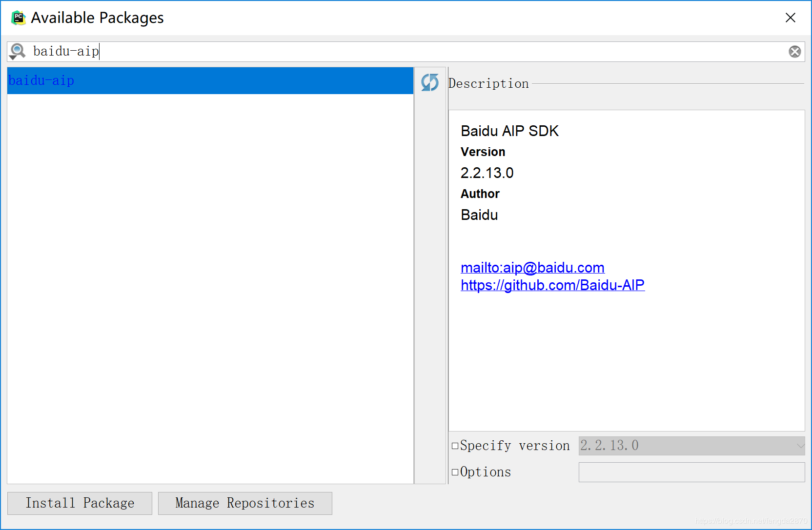Click the Available Packages window title
The image size is (812, 530).
(x=97, y=18)
